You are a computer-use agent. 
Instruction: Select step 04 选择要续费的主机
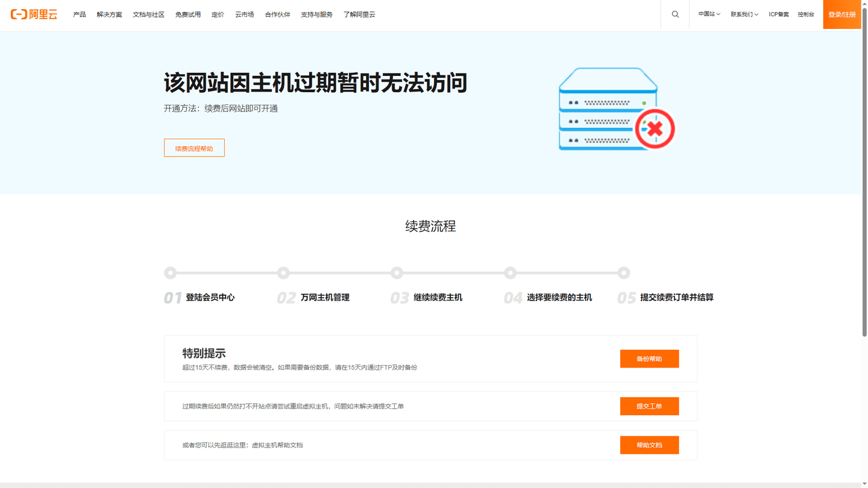click(548, 297)
